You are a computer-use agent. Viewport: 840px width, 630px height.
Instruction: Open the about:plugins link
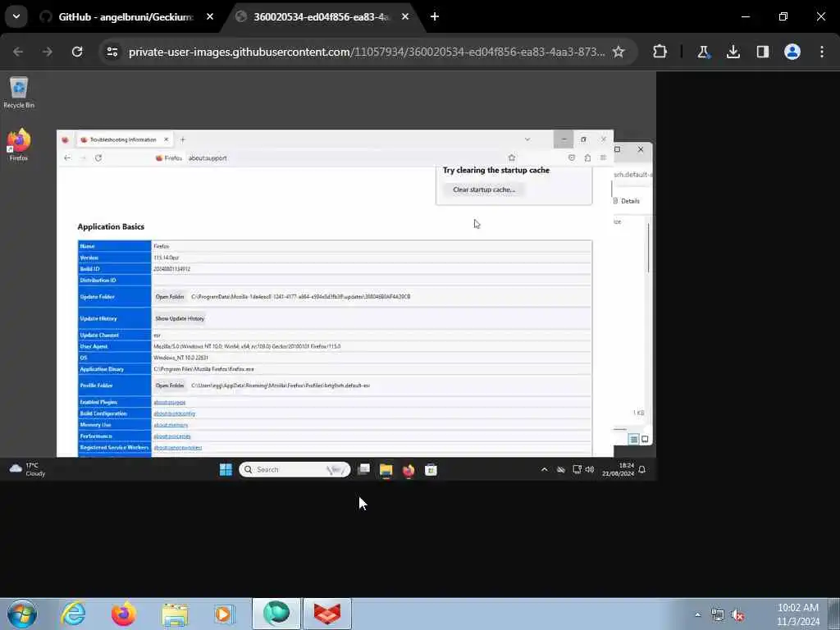coord(169,402)
